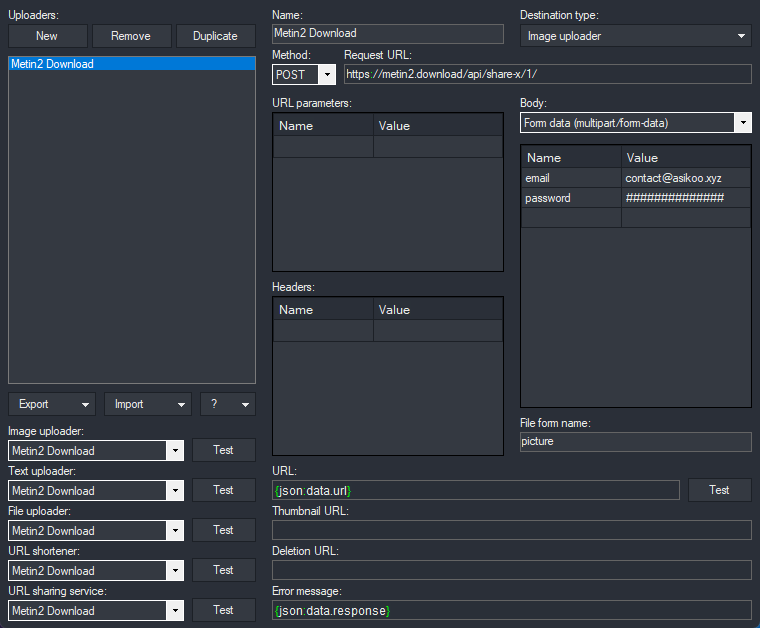Click empty Value cell in Headers table
760x628 pixels.
(438, 331)
